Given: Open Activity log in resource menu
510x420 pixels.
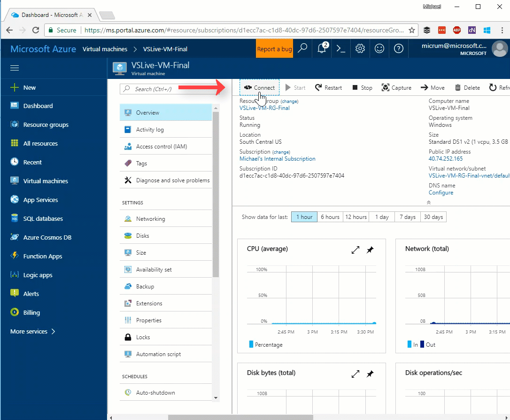Looking at the screenshot, I should pyautogui.click(x=149, y=130).
